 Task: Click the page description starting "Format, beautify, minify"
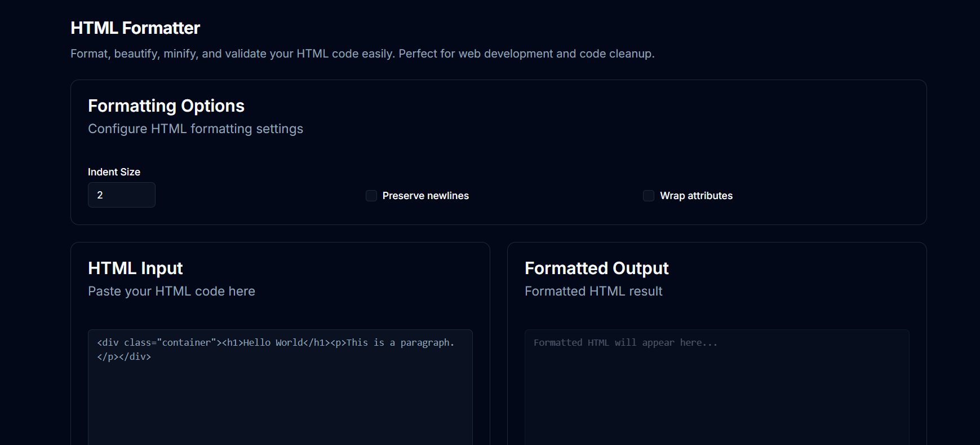362,54
